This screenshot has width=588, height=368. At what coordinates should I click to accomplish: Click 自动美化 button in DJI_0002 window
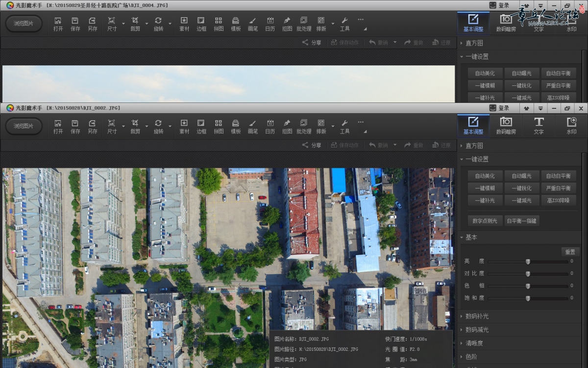point(485,176)
